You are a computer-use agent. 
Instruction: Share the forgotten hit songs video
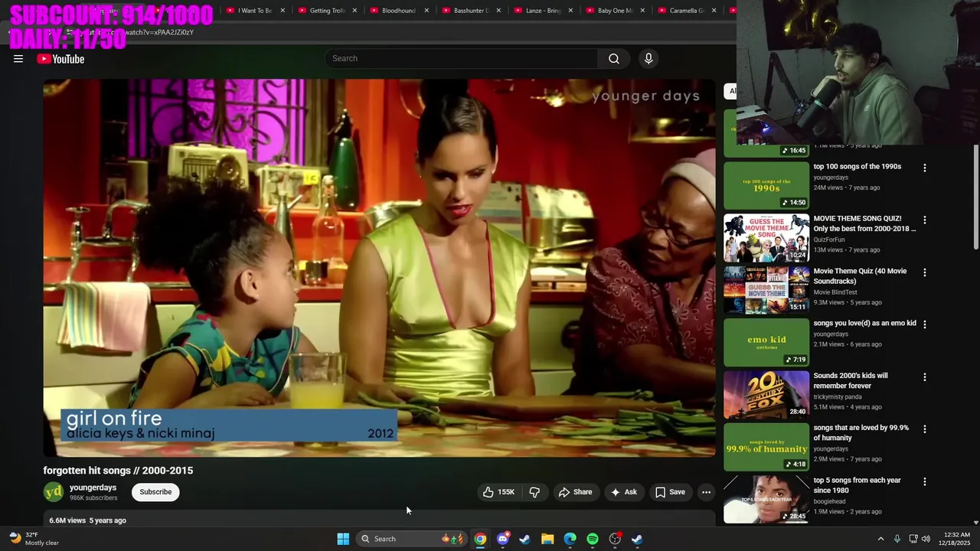pyautogui.click(x=575, y=492)
